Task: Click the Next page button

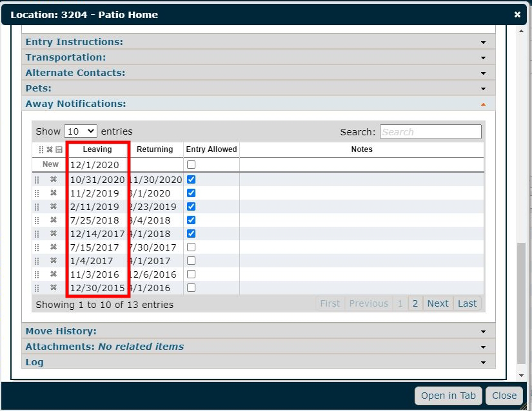Action: coord(438,303)
